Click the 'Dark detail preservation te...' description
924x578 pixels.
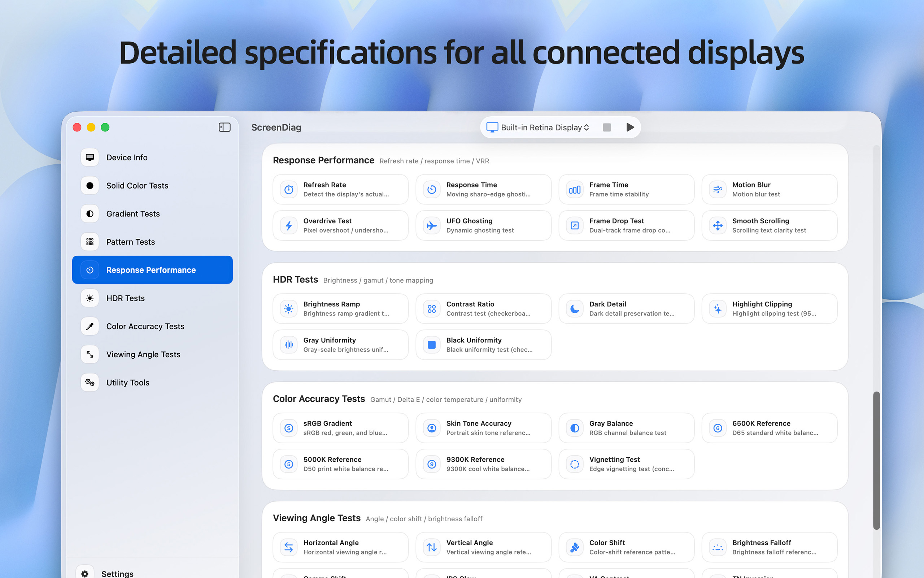tap(632, 314)
